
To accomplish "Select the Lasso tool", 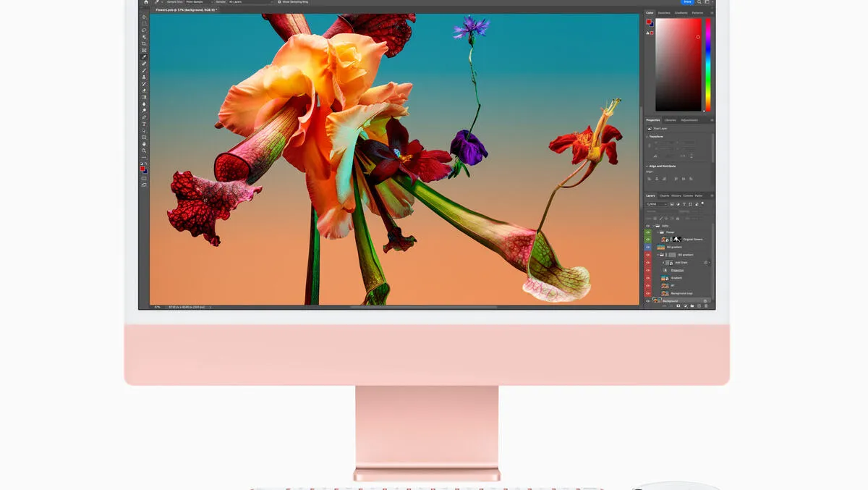I will click(144, 30).
